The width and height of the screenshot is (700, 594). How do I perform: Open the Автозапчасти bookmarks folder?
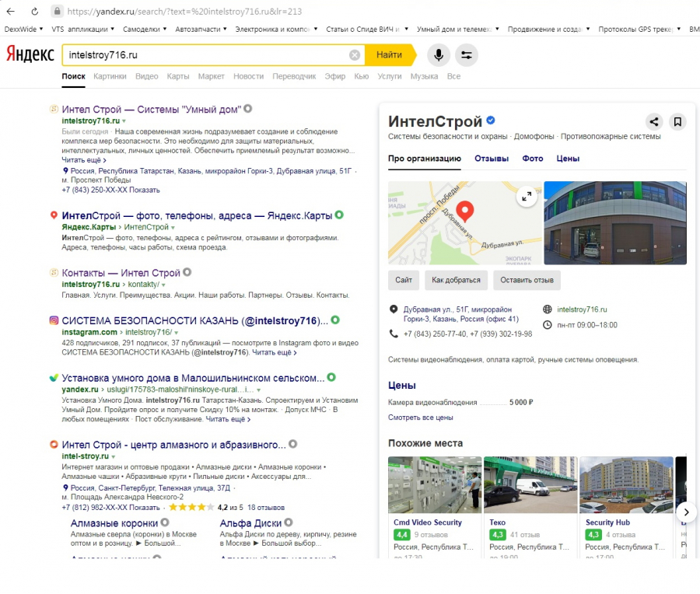coord(201,29)
